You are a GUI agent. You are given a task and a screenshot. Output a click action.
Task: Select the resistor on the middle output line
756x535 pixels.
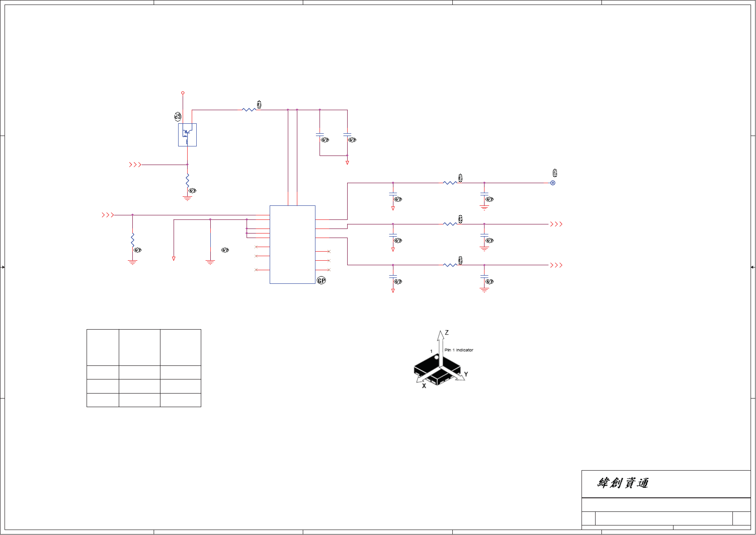(450, 224)
